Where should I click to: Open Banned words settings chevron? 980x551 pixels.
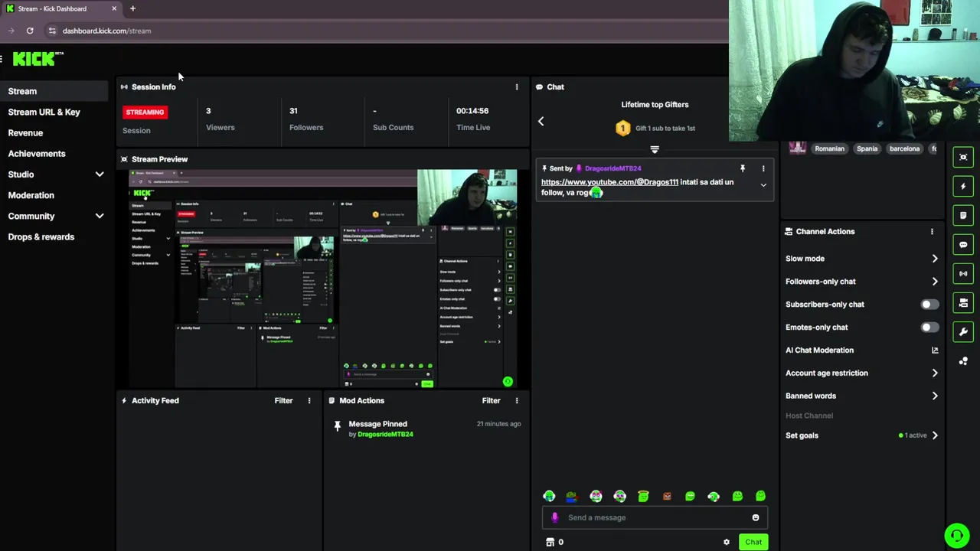(x=935, y=396)
